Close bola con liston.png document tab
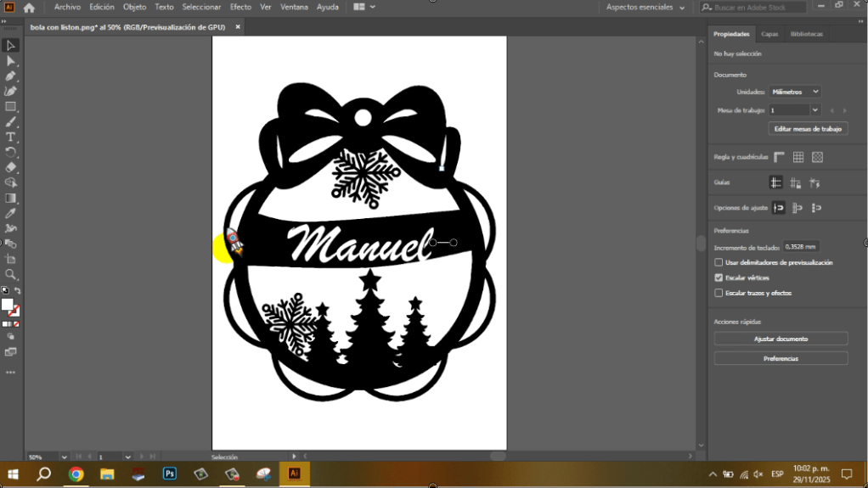 pyautogui.click(x=238, y=26)
